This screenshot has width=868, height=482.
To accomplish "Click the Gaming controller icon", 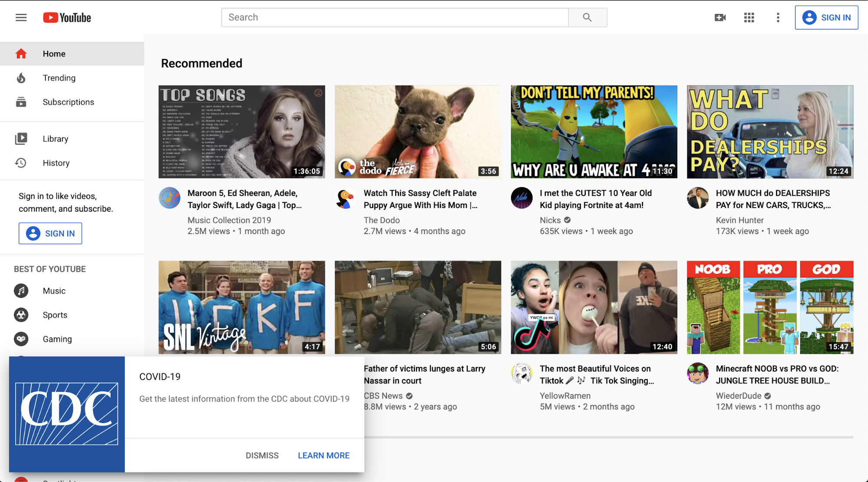I will coord(21,339).
